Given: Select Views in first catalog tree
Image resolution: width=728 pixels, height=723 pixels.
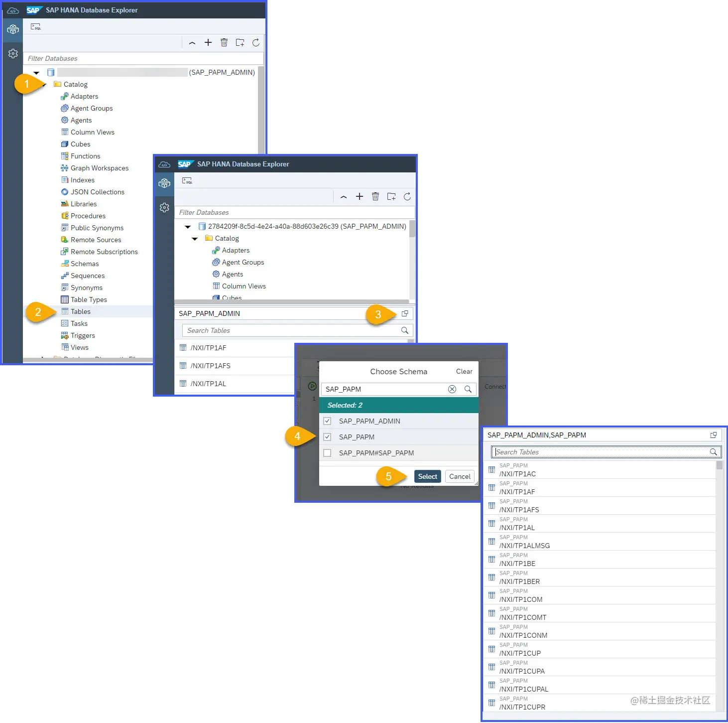Looking at the screenshot, I should tap(80, 347).
